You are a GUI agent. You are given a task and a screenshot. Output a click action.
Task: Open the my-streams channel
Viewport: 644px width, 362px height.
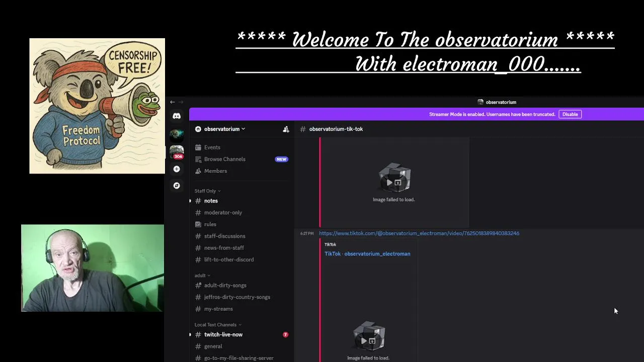[242, 309]
